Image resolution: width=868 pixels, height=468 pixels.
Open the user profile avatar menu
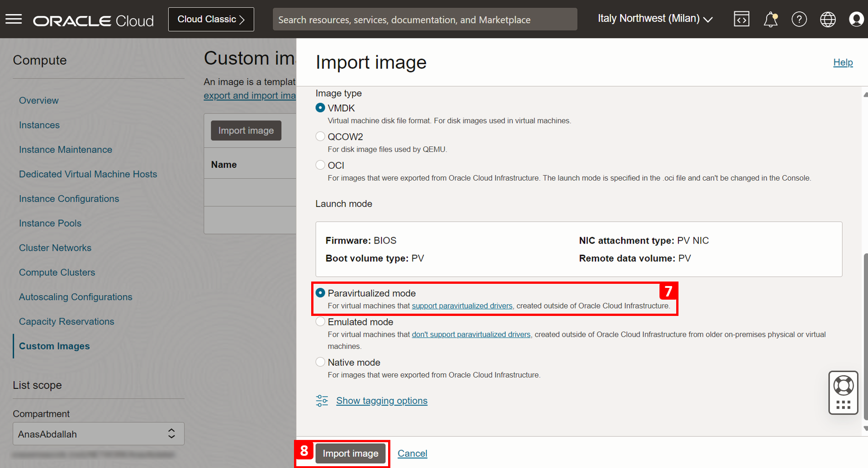click(x=856, y=19)
